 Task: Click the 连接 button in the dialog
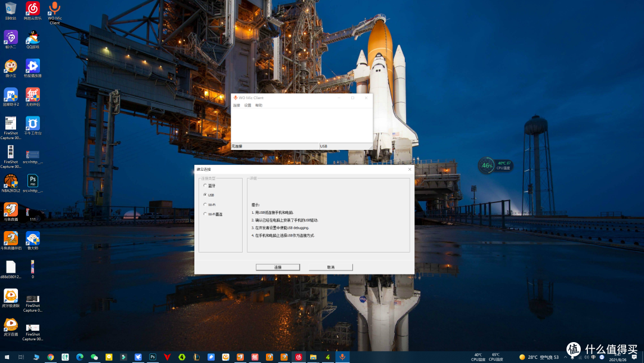click(278, 267)
